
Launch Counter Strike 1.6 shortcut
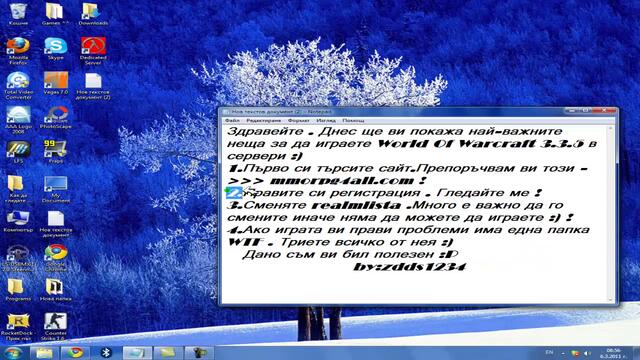pyautogui.click(x=56, y=327)
